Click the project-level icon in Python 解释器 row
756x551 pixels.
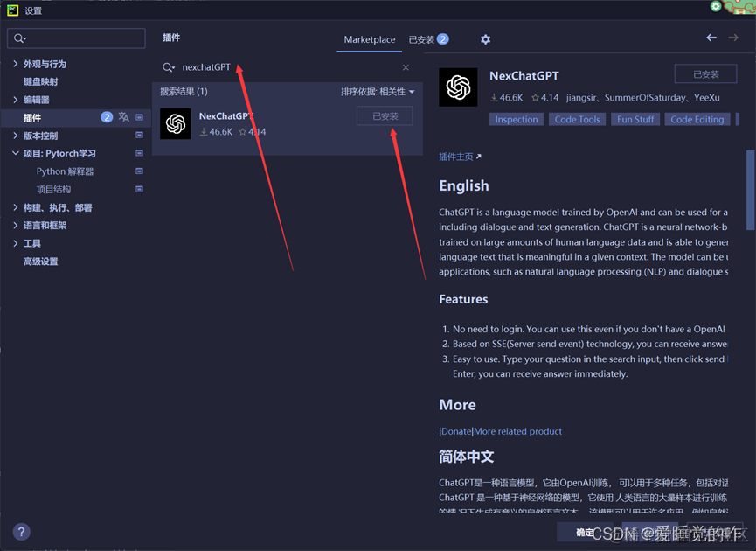pos(139,171)
